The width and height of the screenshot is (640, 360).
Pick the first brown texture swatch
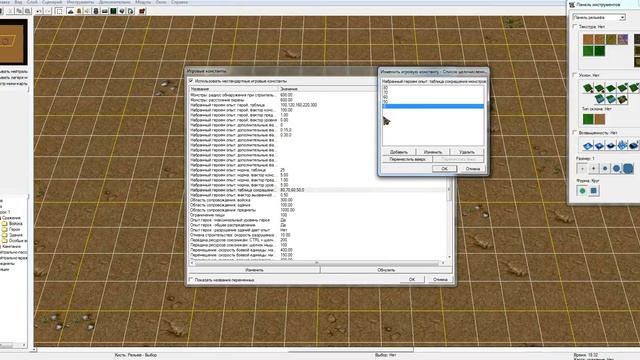[x=588, y=39]
